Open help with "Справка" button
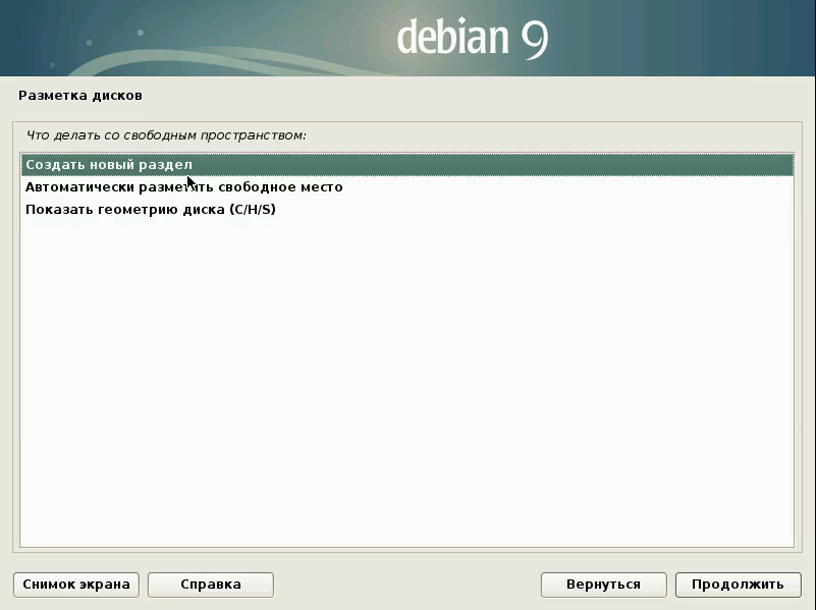 pos(210,584)
